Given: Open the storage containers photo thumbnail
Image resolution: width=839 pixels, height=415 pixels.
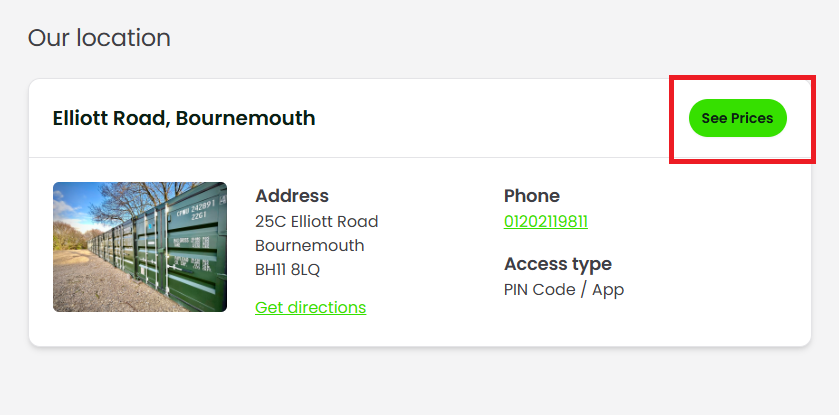Looking at the screenshot, I should tap(139, 247).
